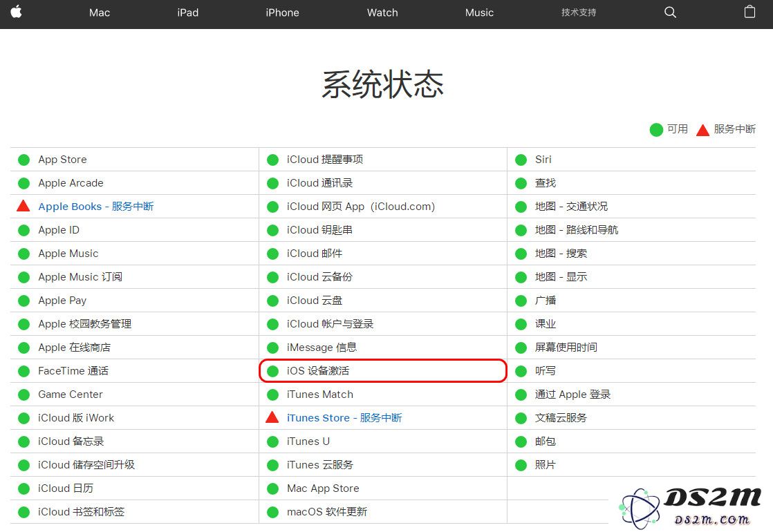The width and height of the screenshot is (773, 532).
Task: Click the iCloud 通讯录 row text
Action: click(x=320, y=183)
